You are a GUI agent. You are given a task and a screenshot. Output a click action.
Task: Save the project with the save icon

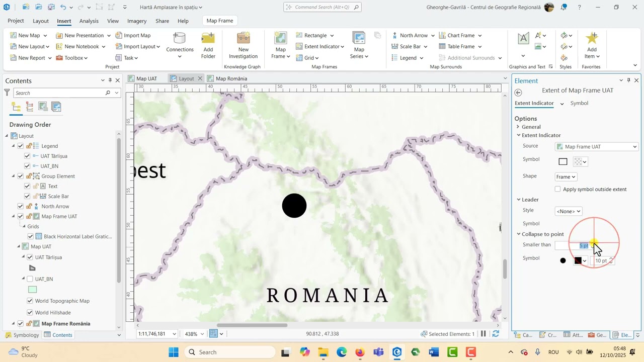point(51,7)
